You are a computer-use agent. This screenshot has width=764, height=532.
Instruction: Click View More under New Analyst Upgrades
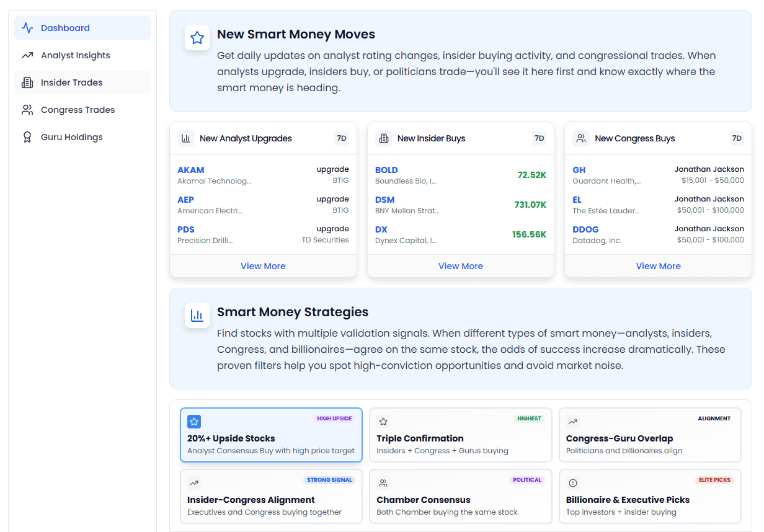(263, 266)
